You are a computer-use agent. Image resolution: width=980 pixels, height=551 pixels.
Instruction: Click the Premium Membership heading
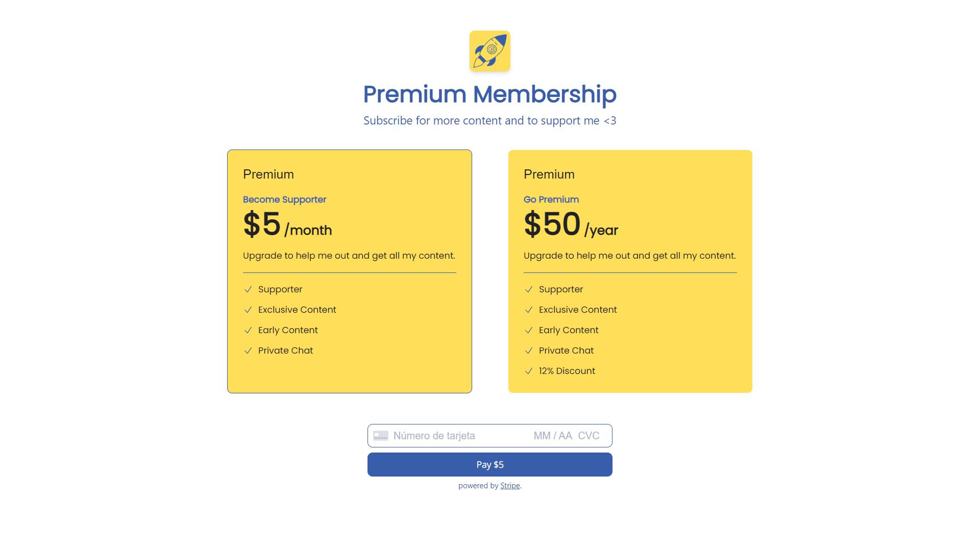(x=490, y=94)
